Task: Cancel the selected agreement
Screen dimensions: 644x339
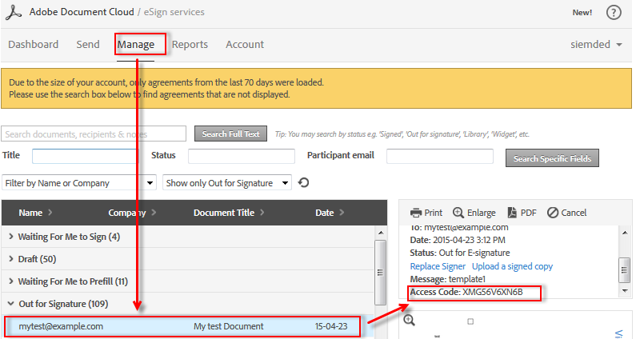Action: (567, 213)
